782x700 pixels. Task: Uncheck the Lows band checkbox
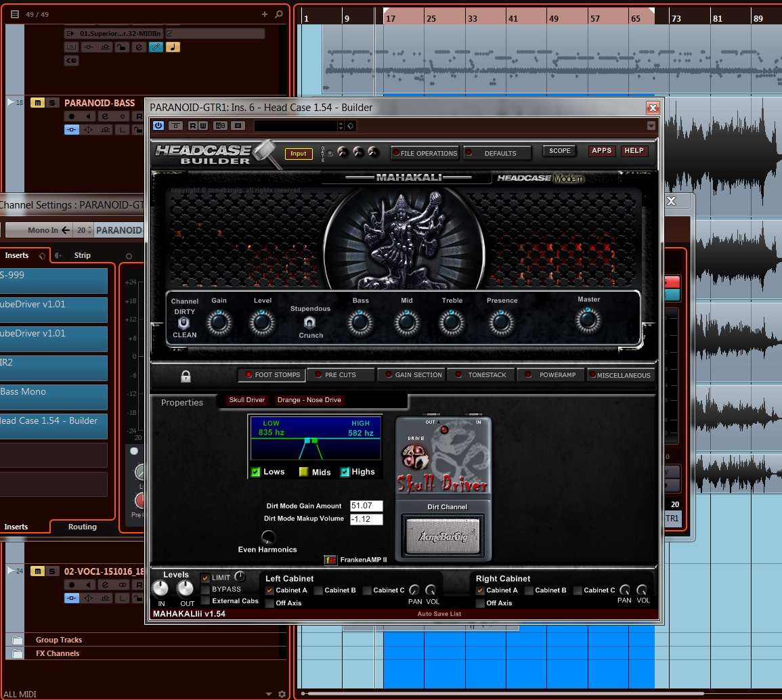(255, 472)
